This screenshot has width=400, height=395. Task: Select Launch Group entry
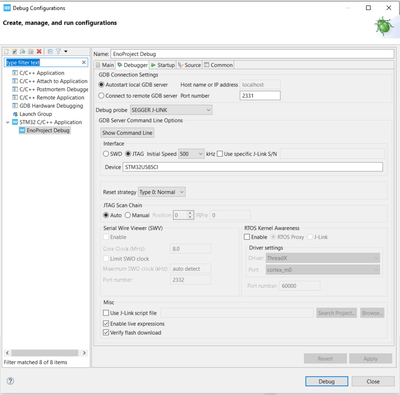(36, 114)
